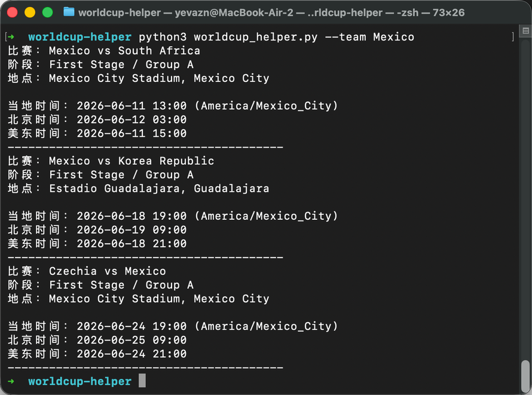Click the green arrow before the python3 command
Image resolution: width=532 pixels, height=395 pixels.
coord(11,36)
